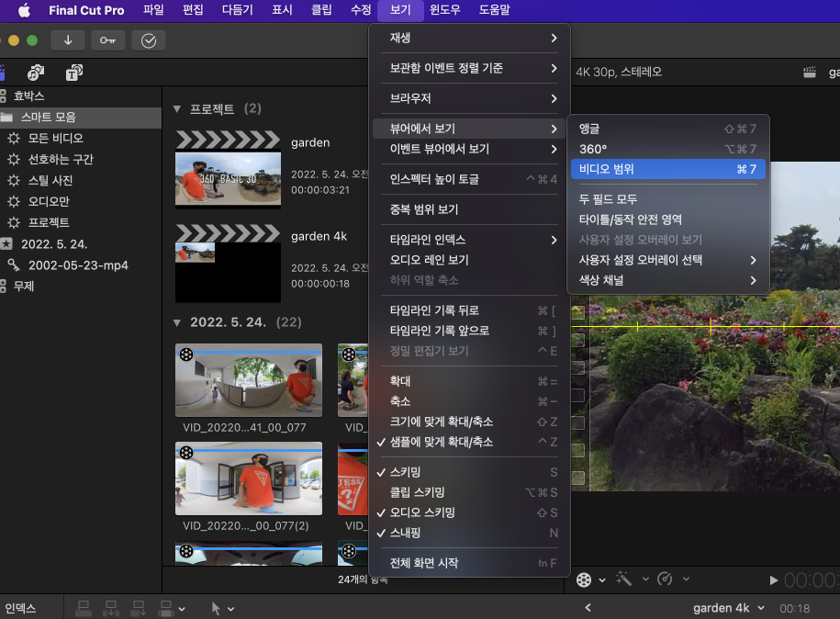The image size is (840, 619).
Task: Click the insert clip edit icon
Action: pos(111,608)
